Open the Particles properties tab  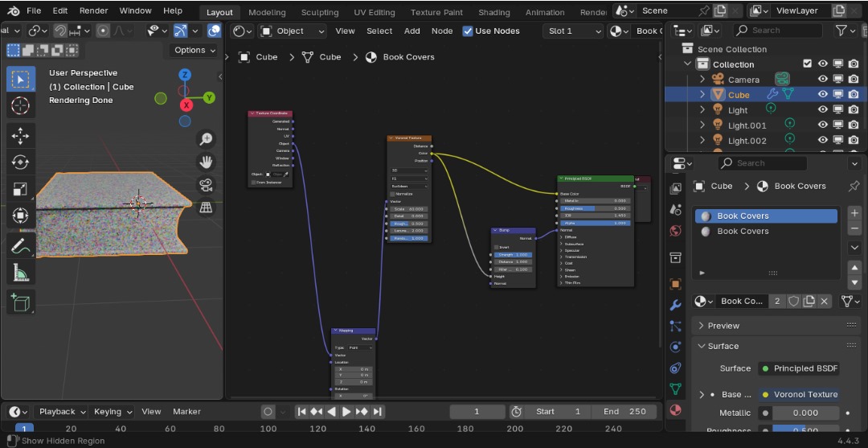coord(675,327)
